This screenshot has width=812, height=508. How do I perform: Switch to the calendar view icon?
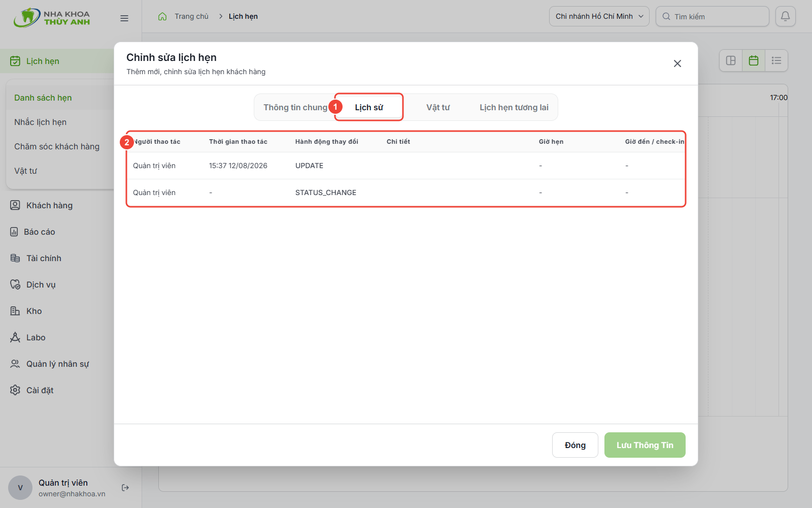pos(754,60)
